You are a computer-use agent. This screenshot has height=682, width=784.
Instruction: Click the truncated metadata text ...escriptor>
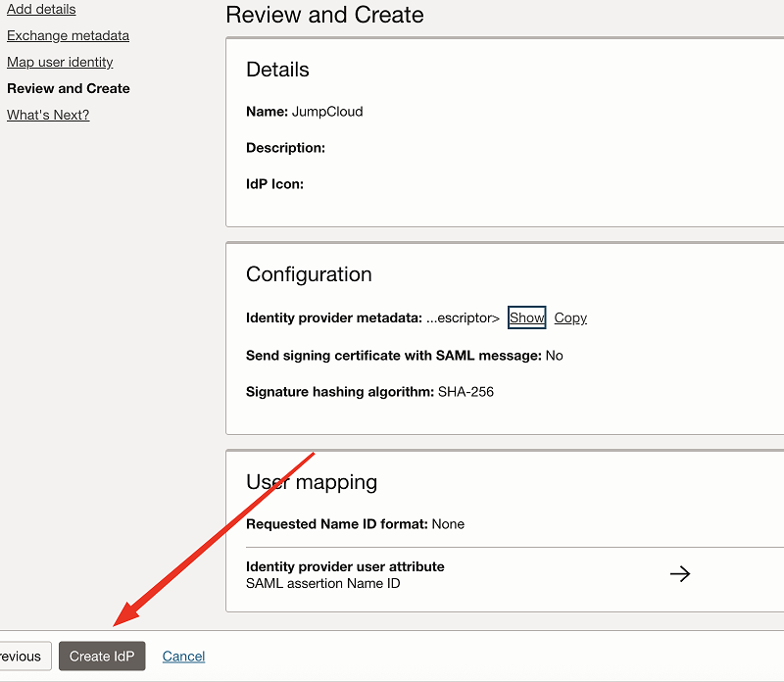463,318
